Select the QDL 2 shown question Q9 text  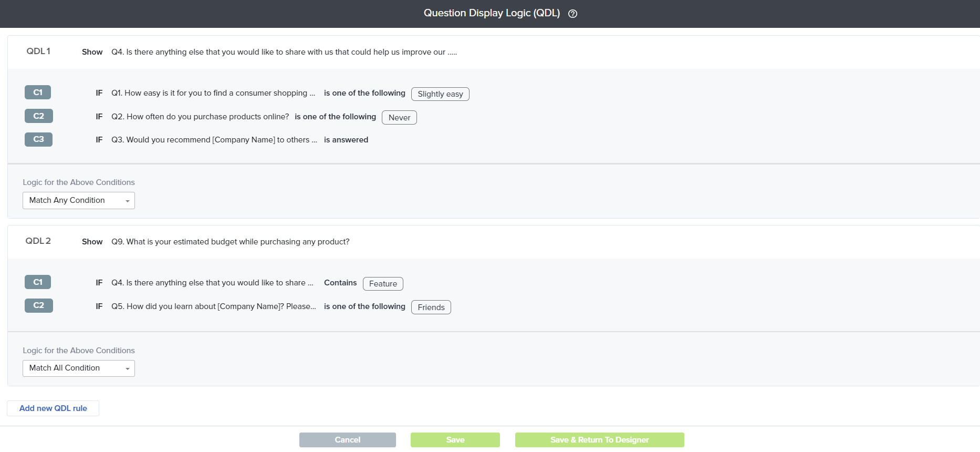pyautogui.click(x=230, y=242)
